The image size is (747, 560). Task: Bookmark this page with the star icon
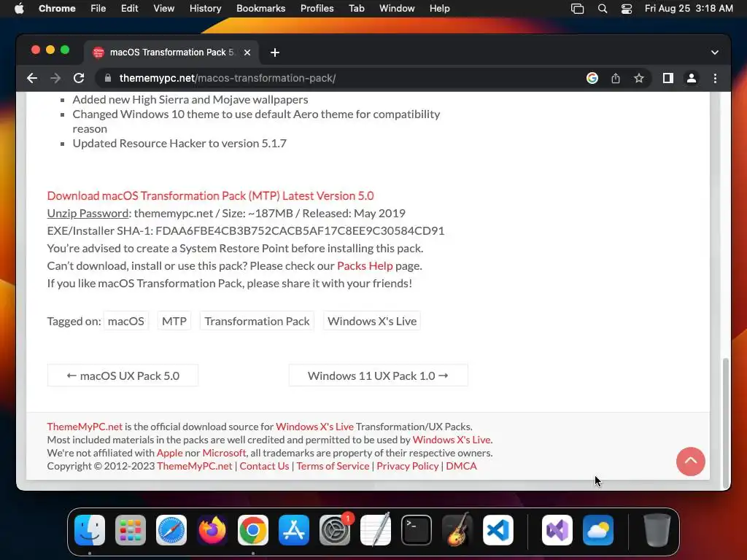[x=639, y=78]
